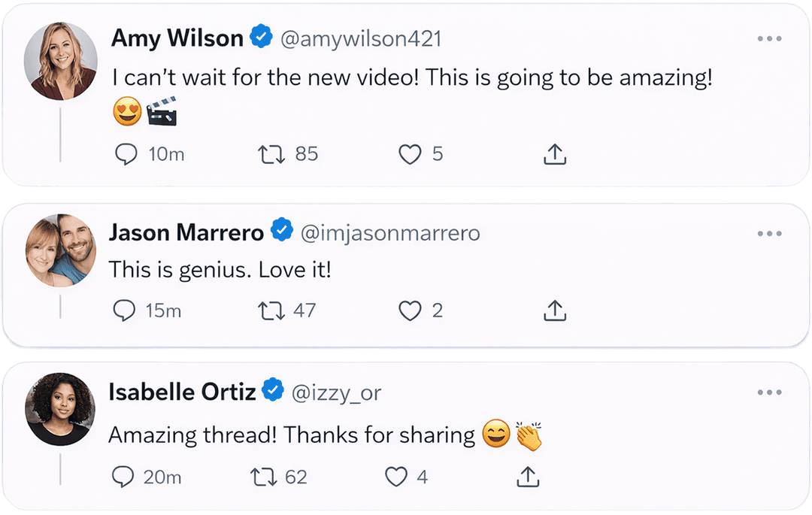The height and width of the screenshot is (515, 812).
Task: Like Isabelle Ortiz's tweet
Action: pos(396,477)
